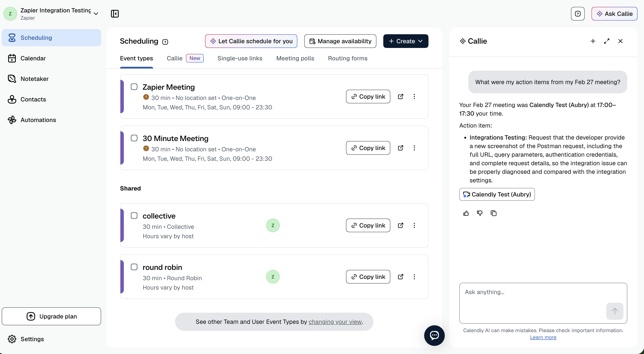Click the 30 Minute Meeting warning icon

[146, 148]
